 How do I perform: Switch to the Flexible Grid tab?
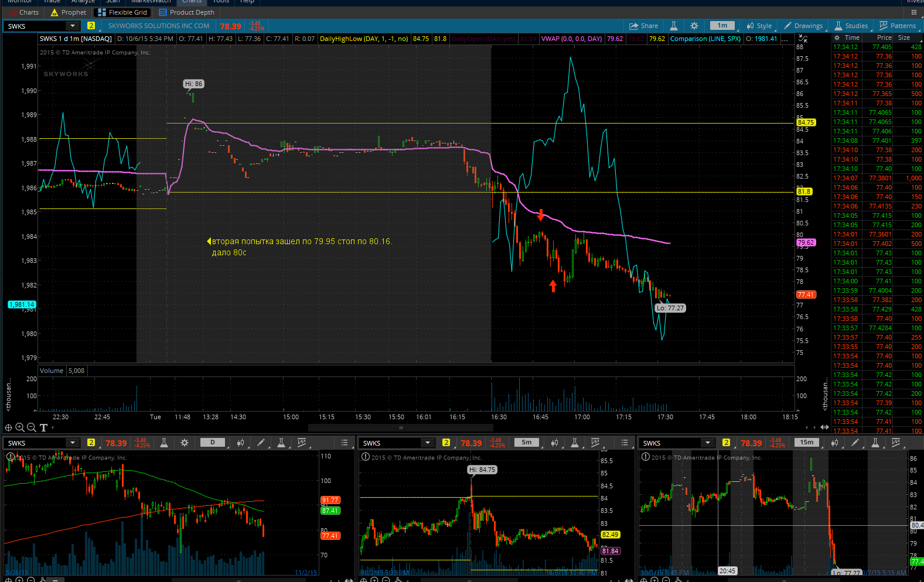[x=122, y=12]
